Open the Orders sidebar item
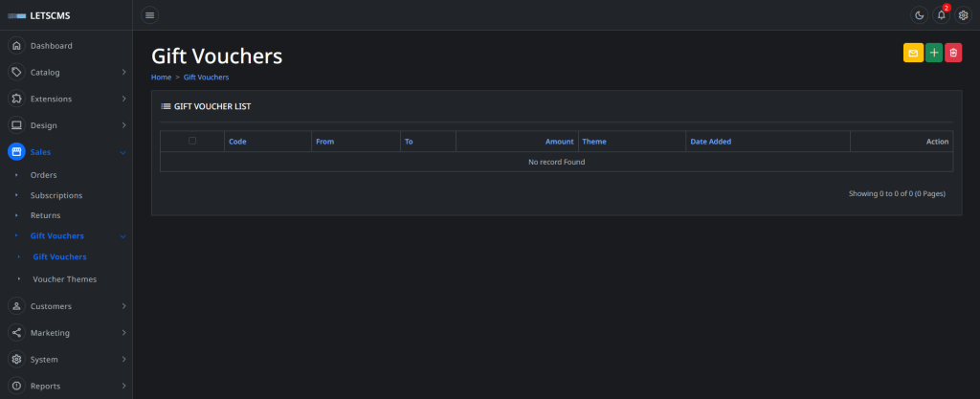The height and width of the screenshot is (399, 980). click(44, 175)
